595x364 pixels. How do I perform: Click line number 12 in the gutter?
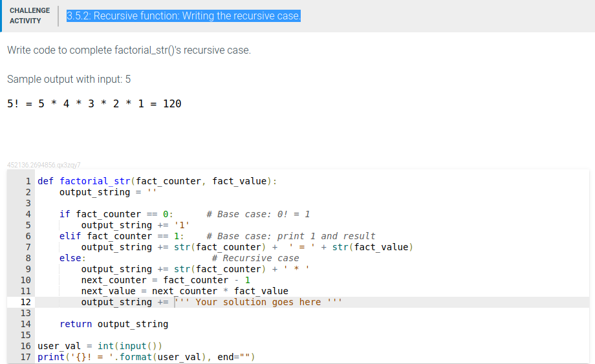pyautogui.click(x=25, y=302)
